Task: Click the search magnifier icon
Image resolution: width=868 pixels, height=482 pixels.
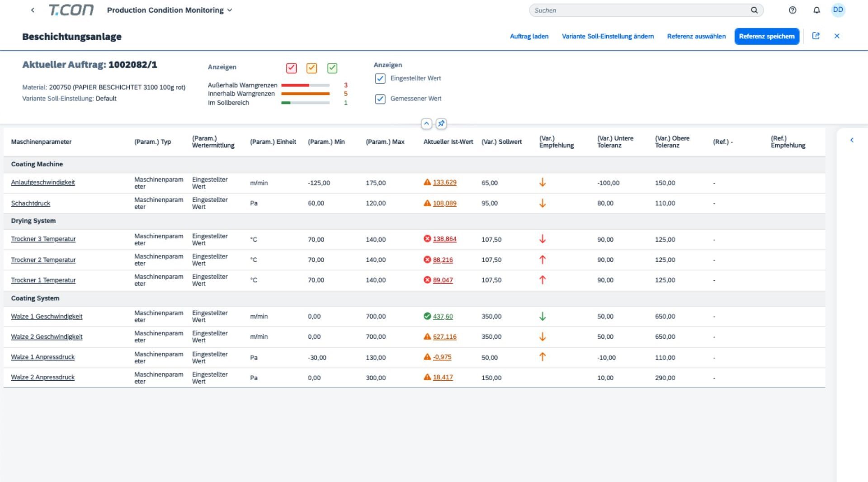Action: click(x=754, y=10)
